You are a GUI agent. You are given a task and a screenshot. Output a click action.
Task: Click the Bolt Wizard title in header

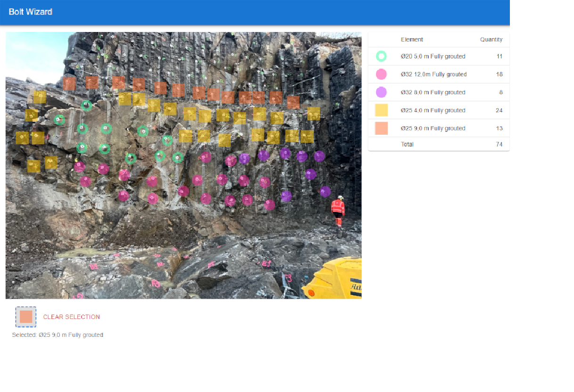31,12
